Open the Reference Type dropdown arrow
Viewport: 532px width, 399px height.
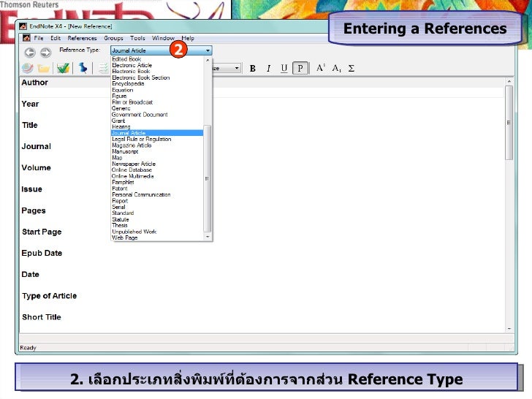pyautogui.click(x=208, y=50)
